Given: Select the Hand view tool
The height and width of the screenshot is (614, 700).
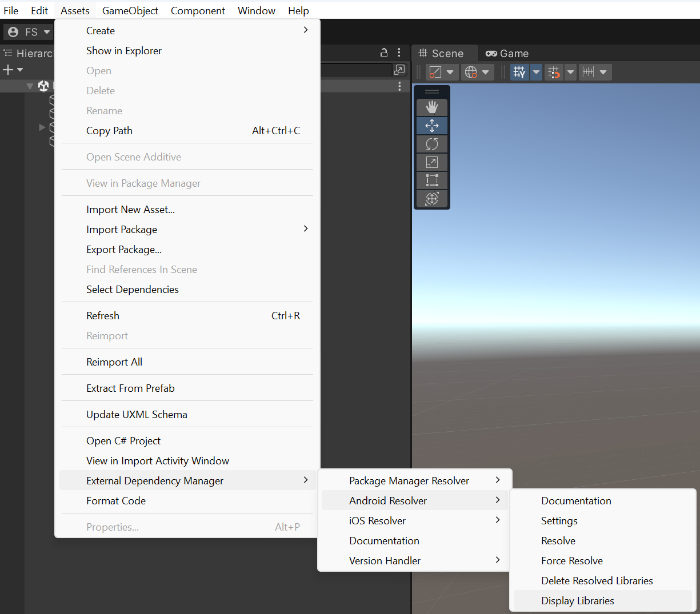Looking at the screenshot, I should point(432,107).
